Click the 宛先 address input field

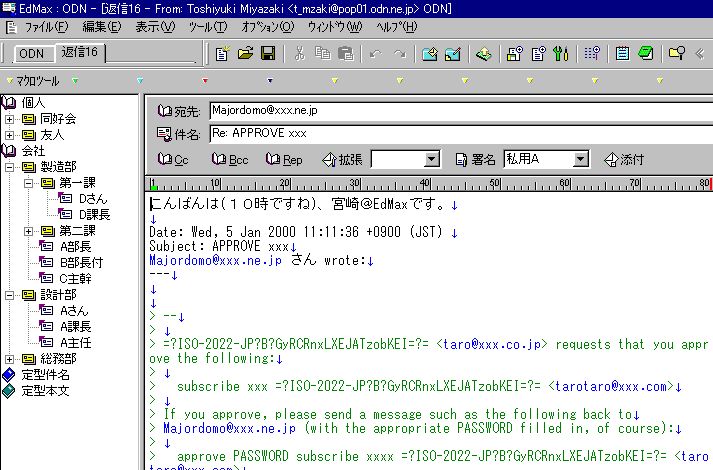click(461, 110)
